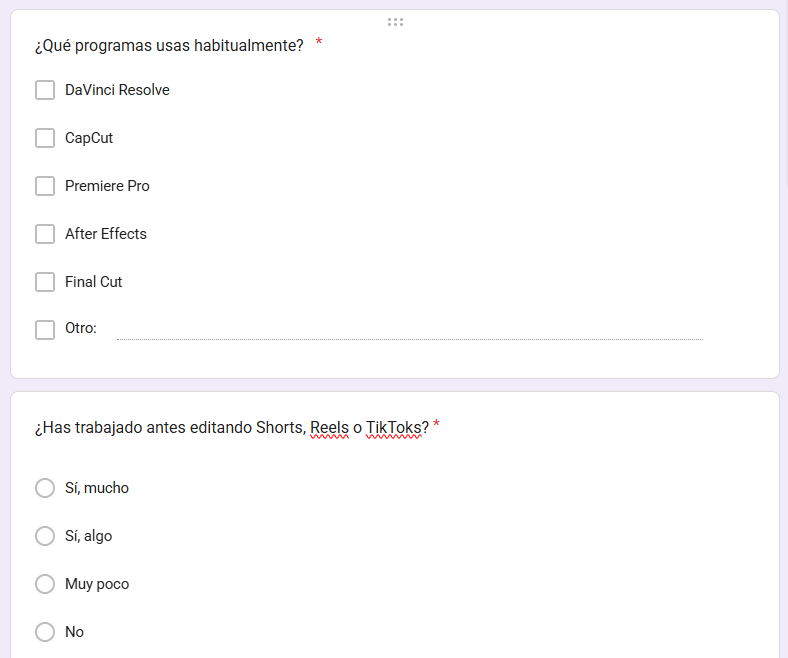Check the Final Cut option box
This screenshot has height=658, width=788.
point(45,282)
